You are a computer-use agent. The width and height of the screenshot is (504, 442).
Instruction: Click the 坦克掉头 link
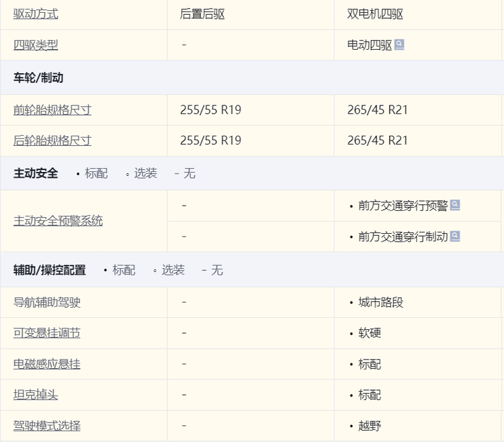(36, 395)
